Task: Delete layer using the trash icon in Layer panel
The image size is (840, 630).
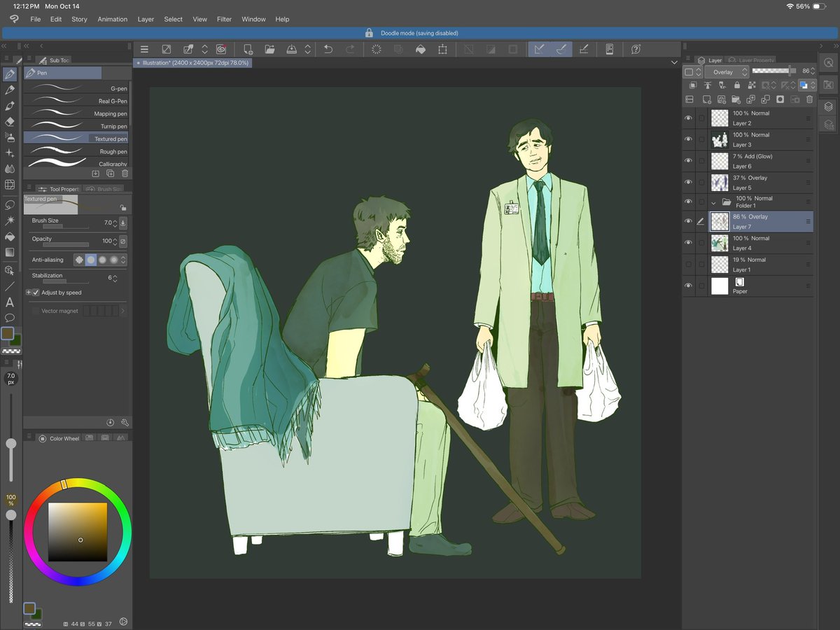Action: point(810,99)
